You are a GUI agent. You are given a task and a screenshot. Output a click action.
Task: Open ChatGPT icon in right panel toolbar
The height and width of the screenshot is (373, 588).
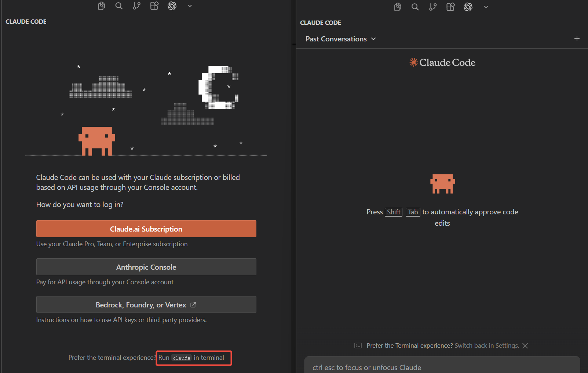(x=468, y=7)
